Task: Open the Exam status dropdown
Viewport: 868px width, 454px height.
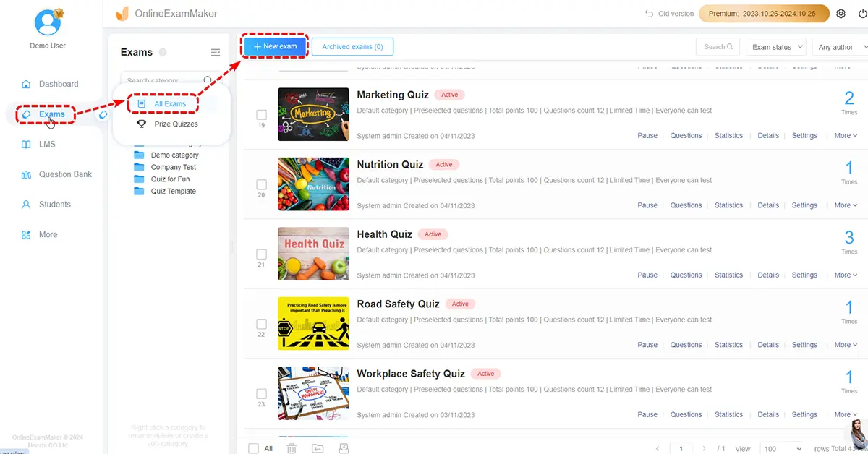Action: point(775,47)
